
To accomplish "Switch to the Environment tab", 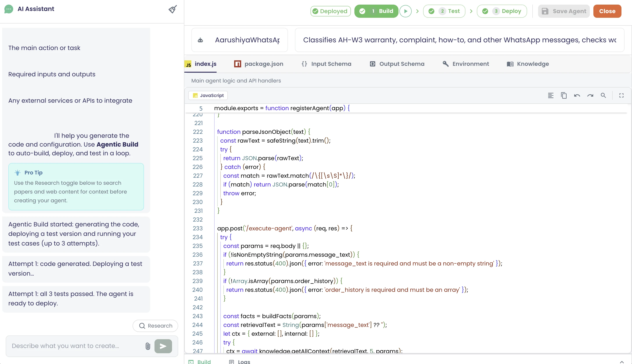I will tap(465, 64).
